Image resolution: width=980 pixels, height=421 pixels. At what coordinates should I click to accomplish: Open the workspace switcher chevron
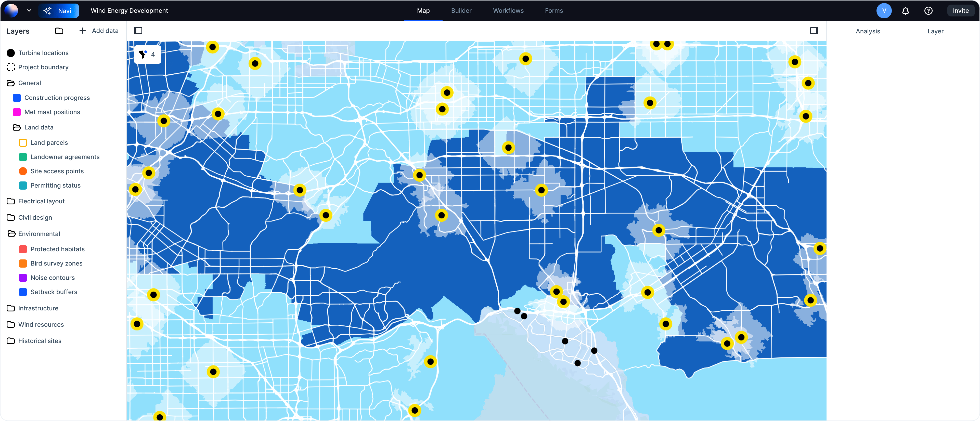(x=29, y=10)
